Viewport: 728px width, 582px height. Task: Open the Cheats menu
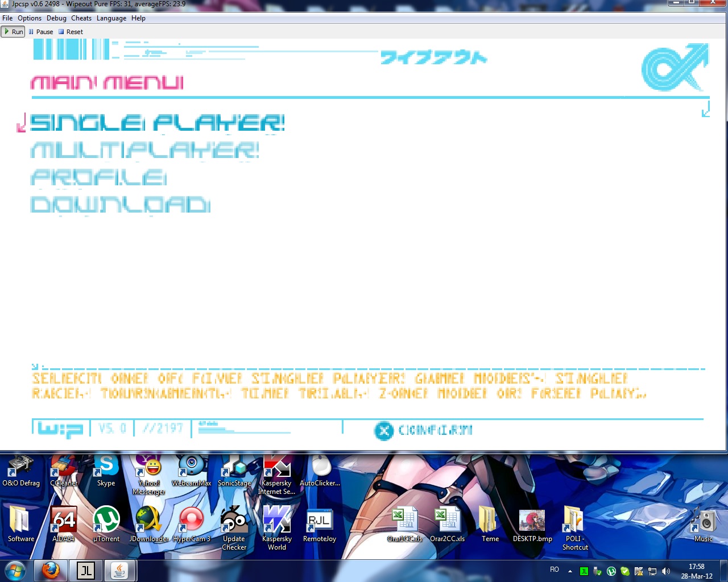81,18
